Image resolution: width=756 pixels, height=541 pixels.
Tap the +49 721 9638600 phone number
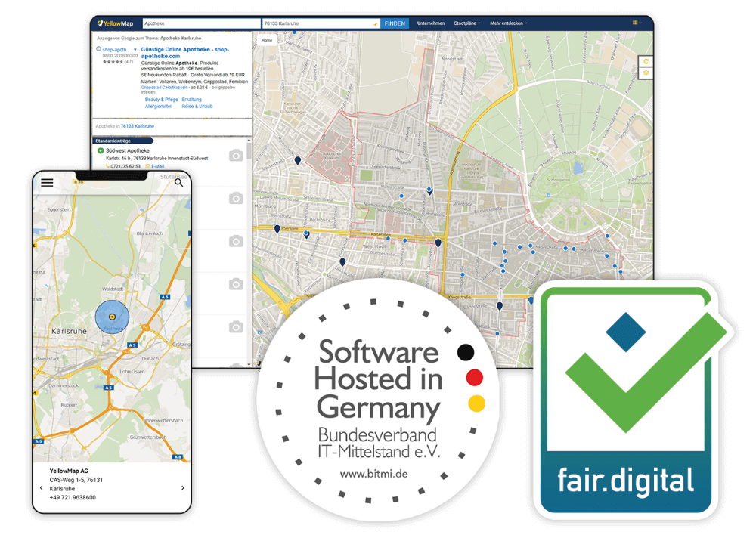(x=73, y=497)
